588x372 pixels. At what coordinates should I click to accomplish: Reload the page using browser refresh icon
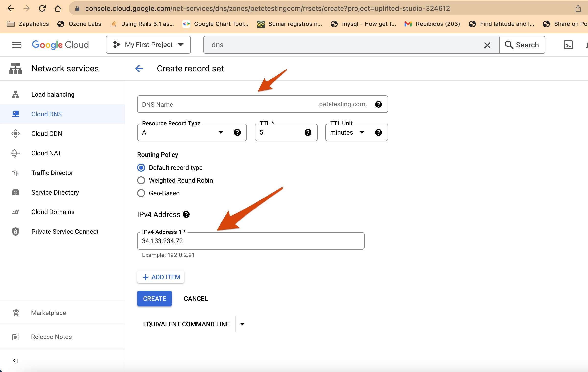point(42,8)
